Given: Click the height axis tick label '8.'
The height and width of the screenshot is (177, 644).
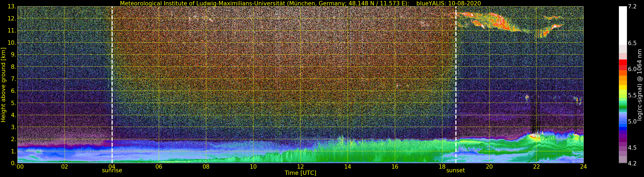Looking at the screenshot, I should [13, 67].
